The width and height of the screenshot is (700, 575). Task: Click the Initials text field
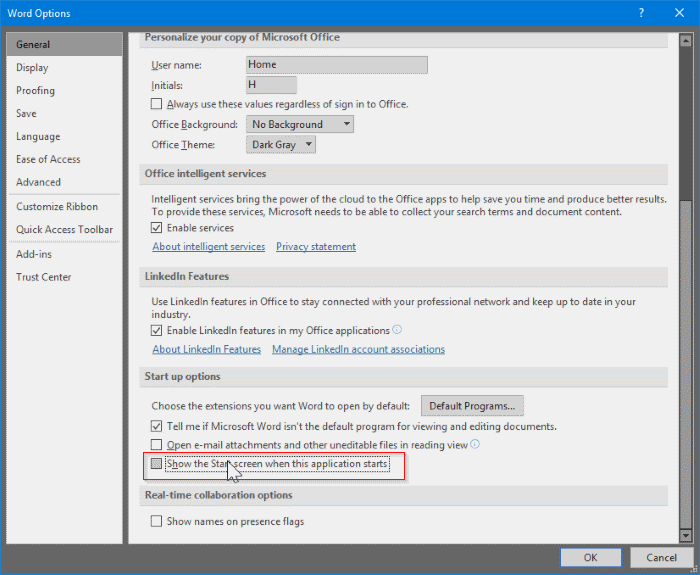[x=271, y=85]
